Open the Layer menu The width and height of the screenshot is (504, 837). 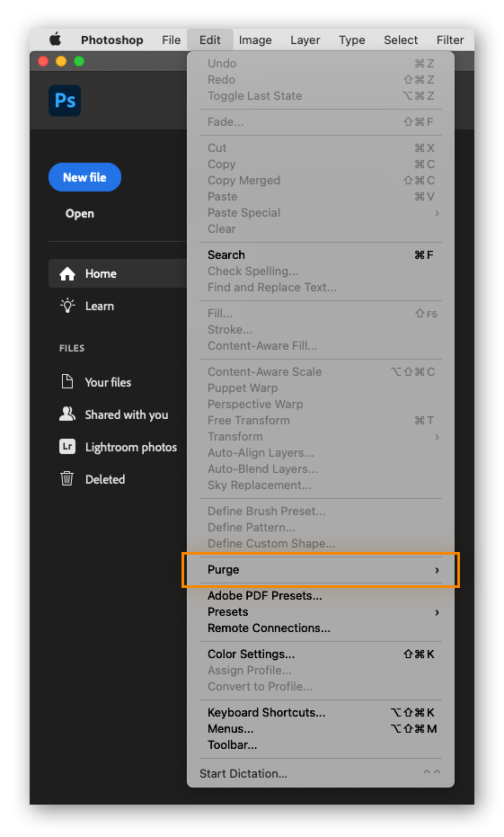tap(305, 40)
